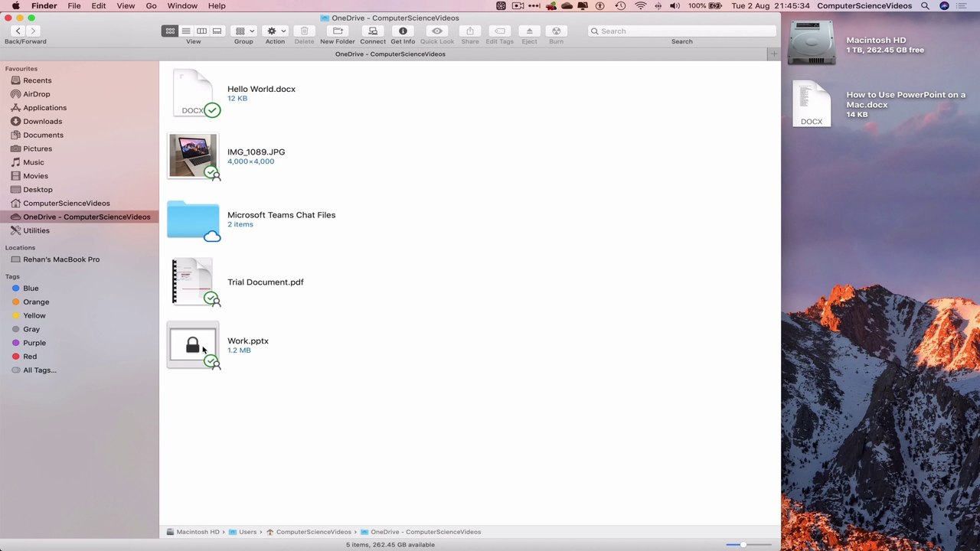Switch to column view in toolbar

(x=201, y=31)
